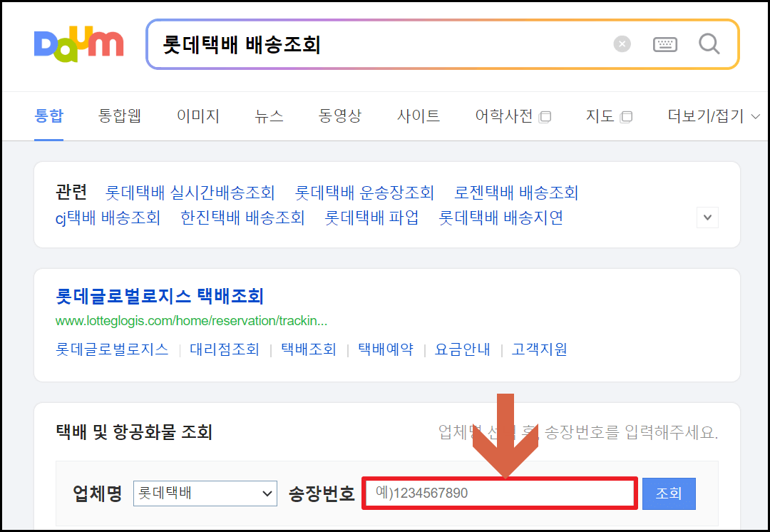Open the 업체명 롯데택배 dropdown

(205, 493)
